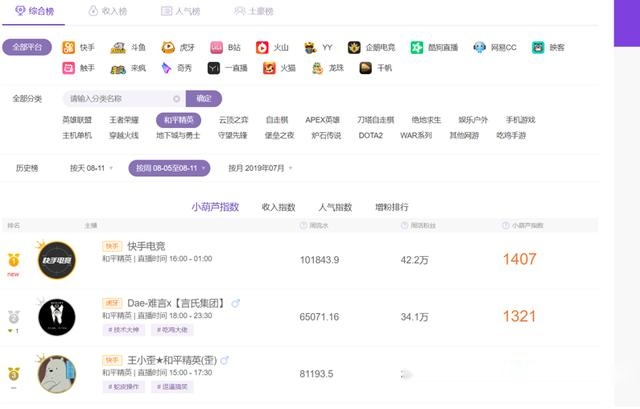Open the 按月 2019年07月 month dropdown
The image size is (640, 409).
[x=260, y=168]
